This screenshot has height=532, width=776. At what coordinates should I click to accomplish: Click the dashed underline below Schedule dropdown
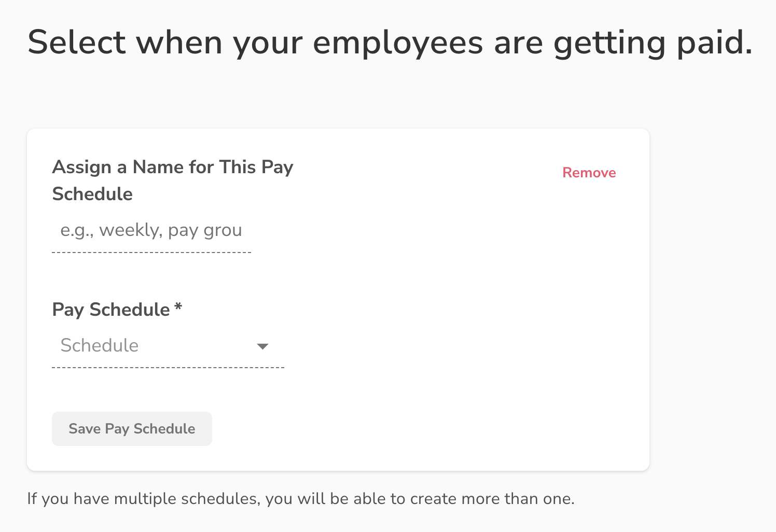click(x=168, y=368)
